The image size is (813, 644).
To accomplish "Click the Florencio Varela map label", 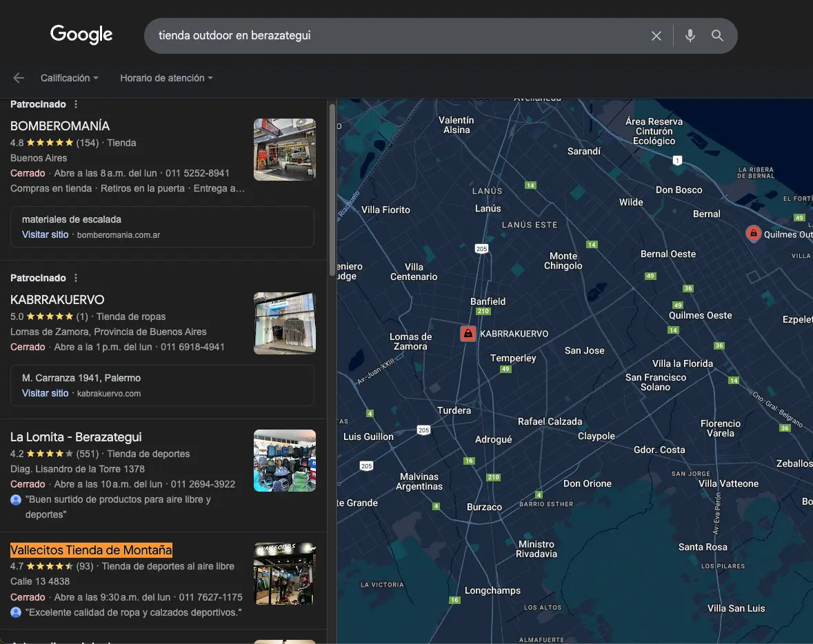I will 720,428.
